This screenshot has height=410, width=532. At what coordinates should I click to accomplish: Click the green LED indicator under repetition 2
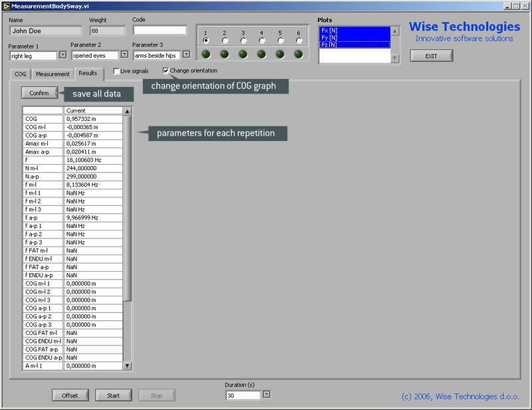click(225, 54)
